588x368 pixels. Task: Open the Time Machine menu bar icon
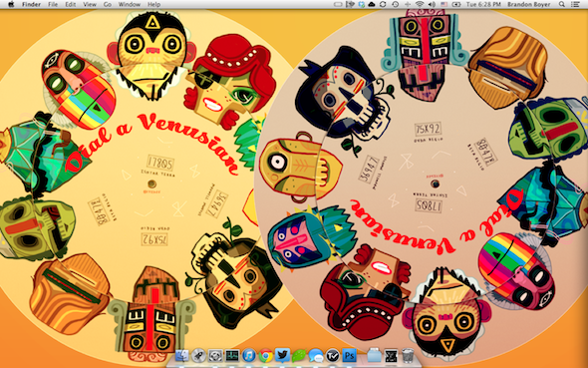[396, 5]
